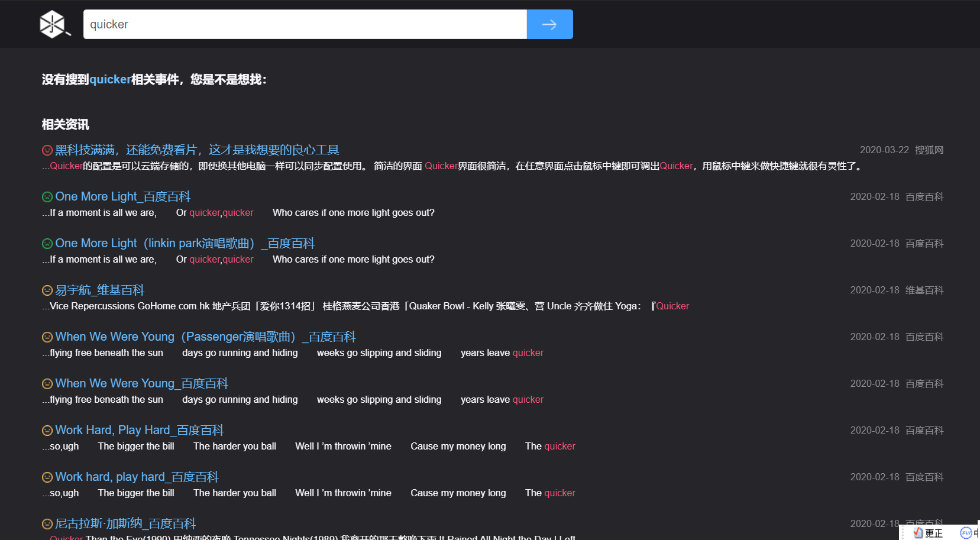Open "When We Were Young (Passenger演唱歌曲)" result
Viewport: 980px width, 540px height.
click(206, 337)
